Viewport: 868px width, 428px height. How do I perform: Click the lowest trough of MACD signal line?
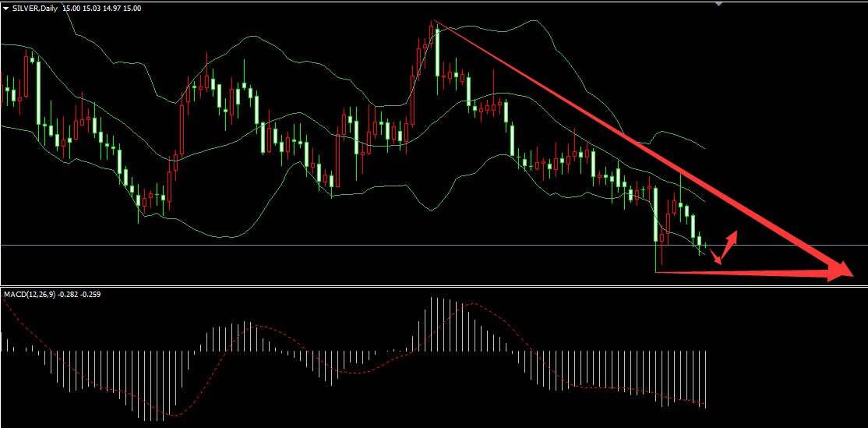point(170,416)
